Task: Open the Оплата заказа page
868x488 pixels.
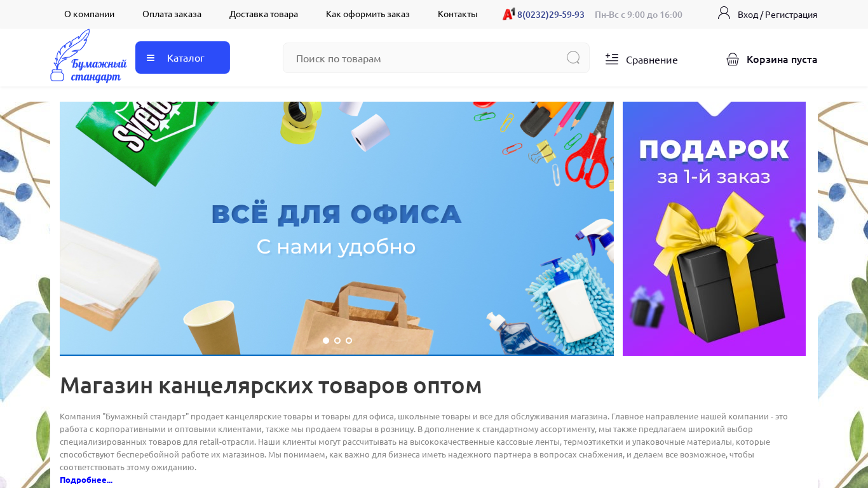Action: 172,14
